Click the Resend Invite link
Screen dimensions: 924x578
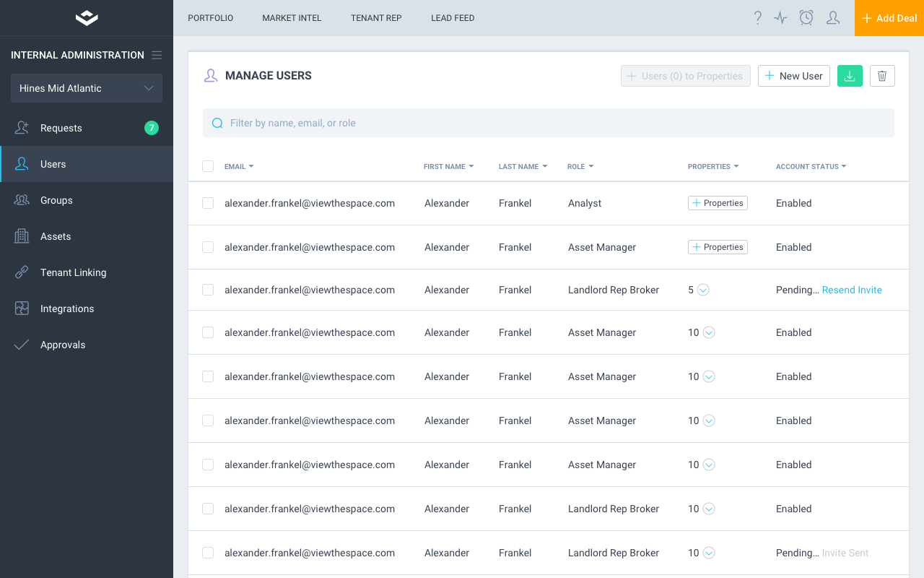coord(852,290)
